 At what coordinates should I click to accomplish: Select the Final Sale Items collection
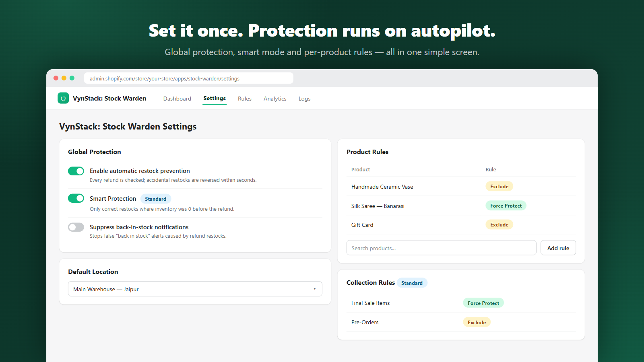coord(461,303)
